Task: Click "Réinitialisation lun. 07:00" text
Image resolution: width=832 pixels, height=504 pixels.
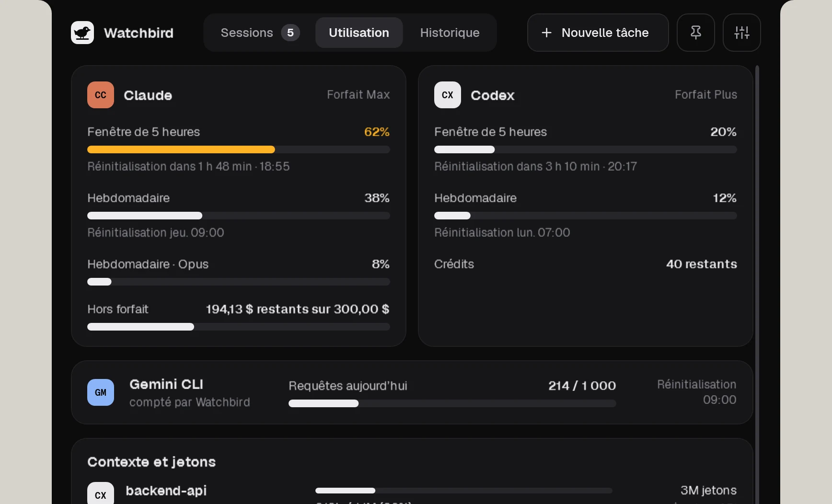Action: pos(502,232)
